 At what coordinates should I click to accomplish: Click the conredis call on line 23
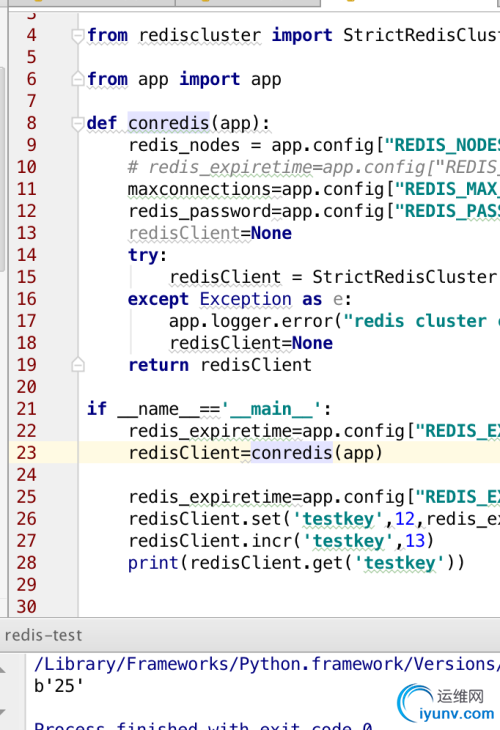click(x=292, y=453)
